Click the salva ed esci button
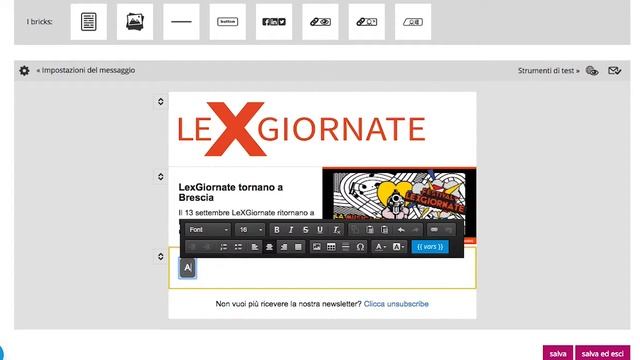 [x=602, y=353]
